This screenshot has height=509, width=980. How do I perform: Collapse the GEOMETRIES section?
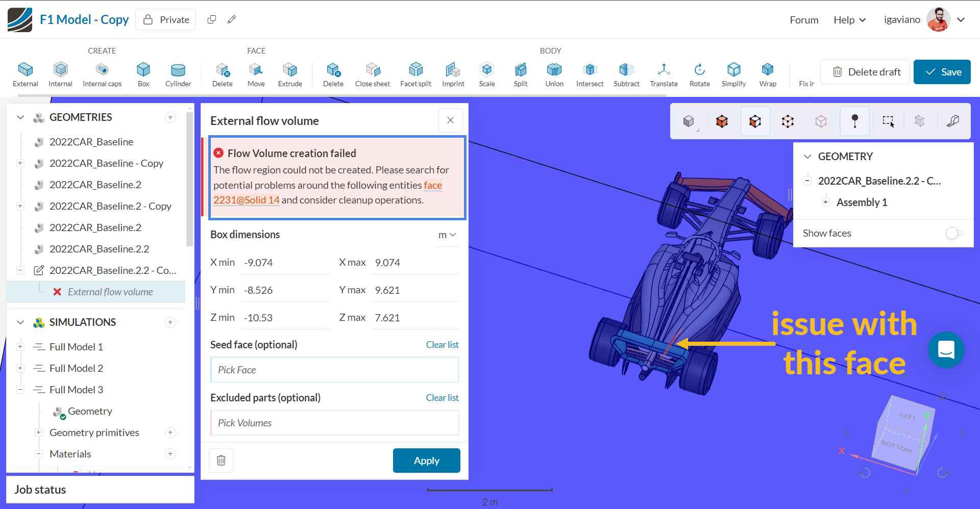[x=20, y=117]
